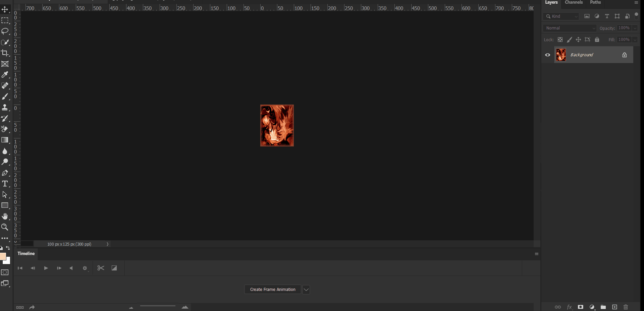Select the Path Selection tool
Viewport: 644px width, 311px height.
5,195
